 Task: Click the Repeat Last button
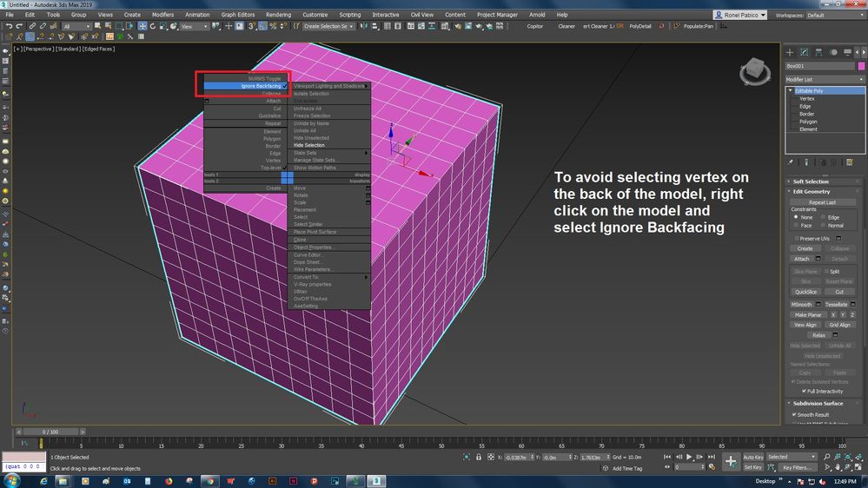point(822,202)
